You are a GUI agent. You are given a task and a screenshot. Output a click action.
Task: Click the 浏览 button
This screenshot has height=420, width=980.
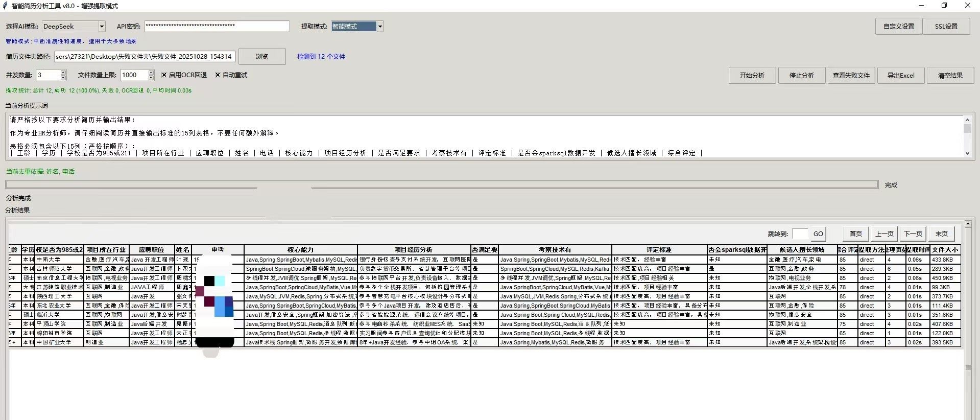pyautogui.click(x=262, y=57)
